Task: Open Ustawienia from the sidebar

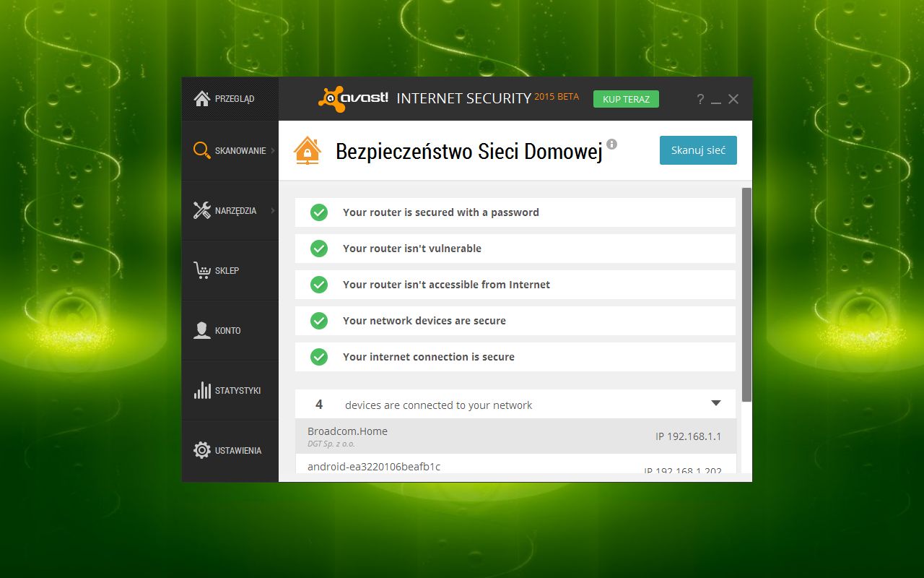Action: click(x=230, y=450)
